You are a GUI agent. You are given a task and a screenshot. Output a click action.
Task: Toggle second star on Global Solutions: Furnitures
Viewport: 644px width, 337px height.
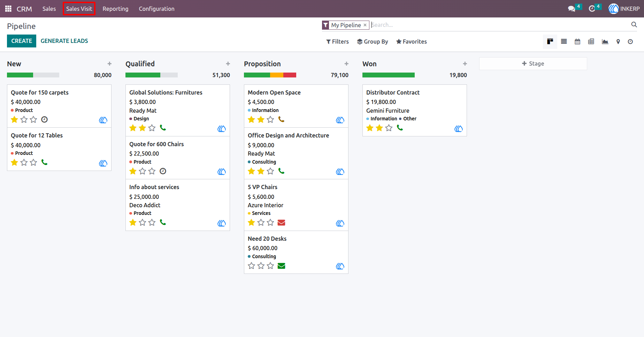pyautogui.click(x=142, y=128)
